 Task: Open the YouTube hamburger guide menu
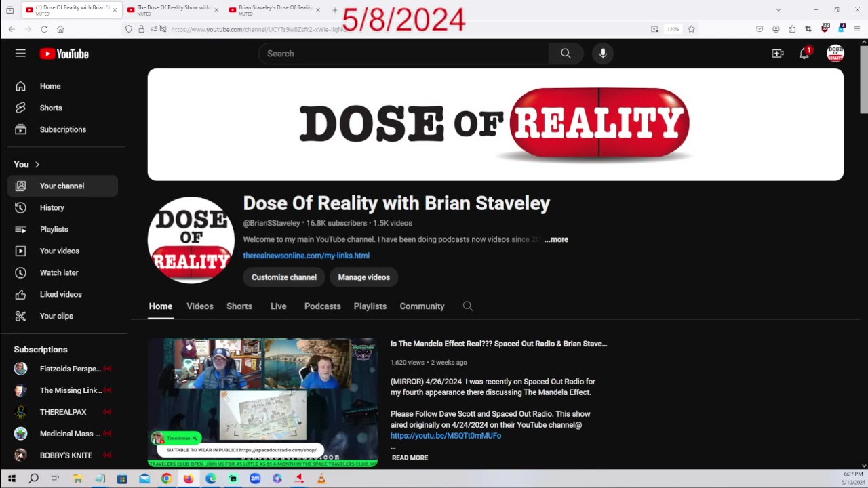tap(20, 54)
